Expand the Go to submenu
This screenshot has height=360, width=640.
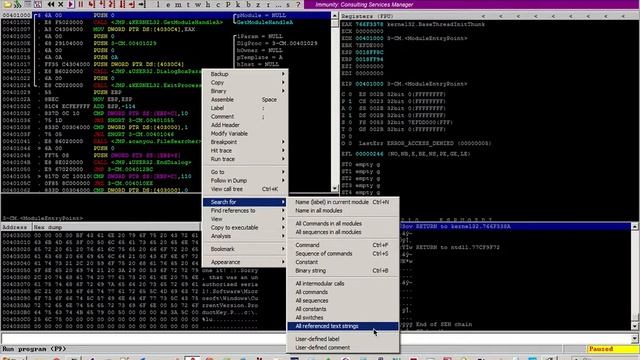coord(246,172)
